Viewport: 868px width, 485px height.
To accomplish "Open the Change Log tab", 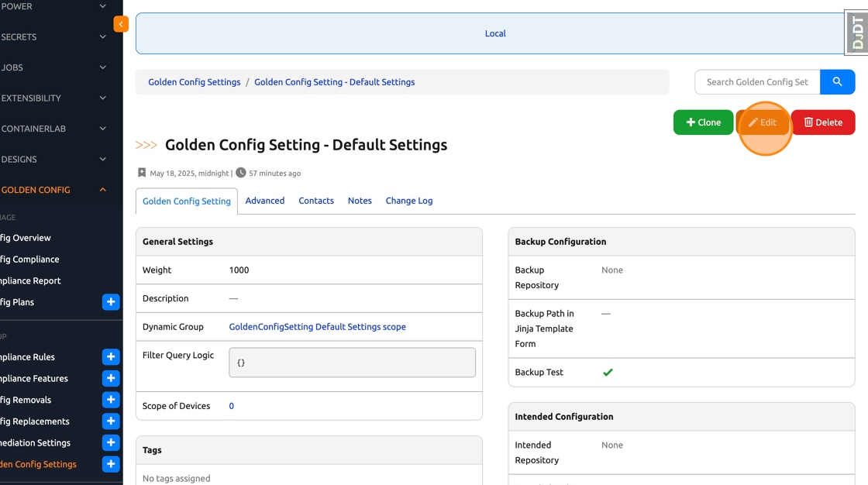I will coord(409,201).
